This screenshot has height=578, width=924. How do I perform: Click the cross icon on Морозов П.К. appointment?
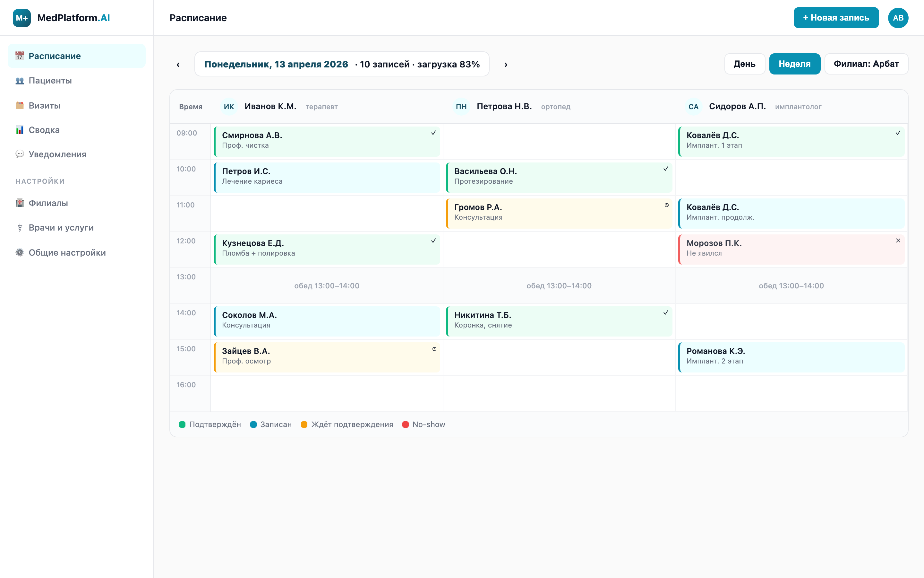[898, 241]
